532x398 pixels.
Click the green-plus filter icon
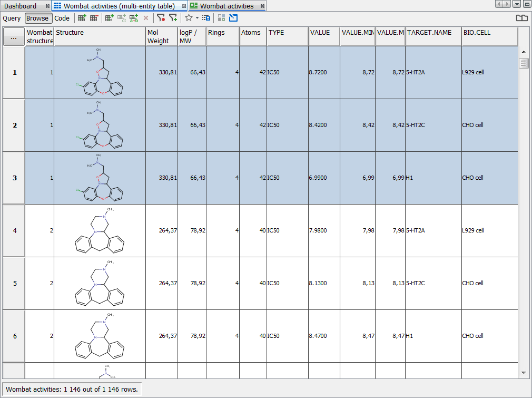[x=174, y=17]
